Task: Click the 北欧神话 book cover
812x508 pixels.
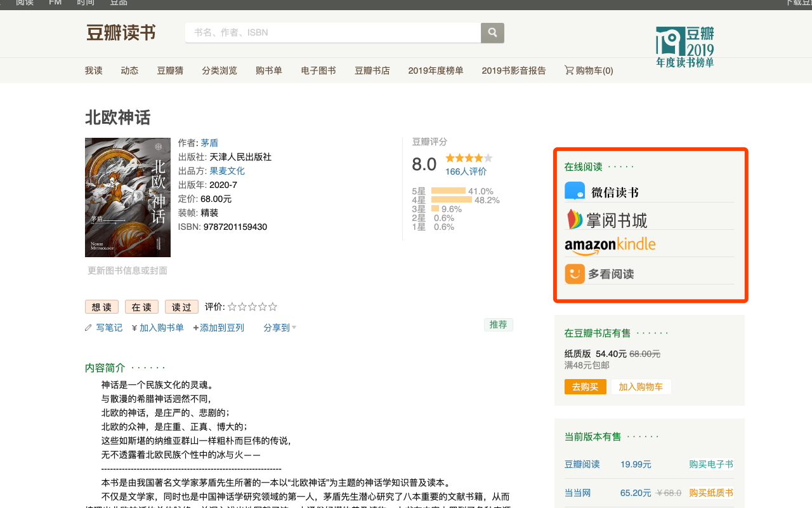Action: coord(128,197)
